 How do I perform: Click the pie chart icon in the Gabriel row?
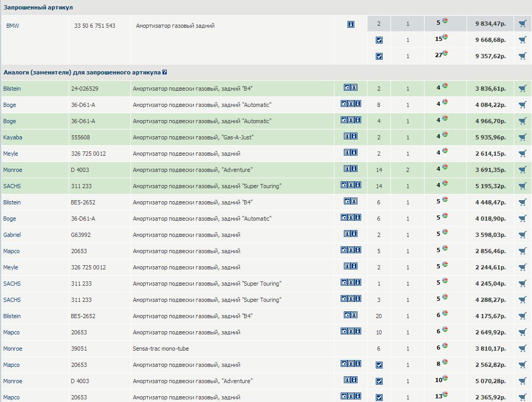click(x=445, y=232)
